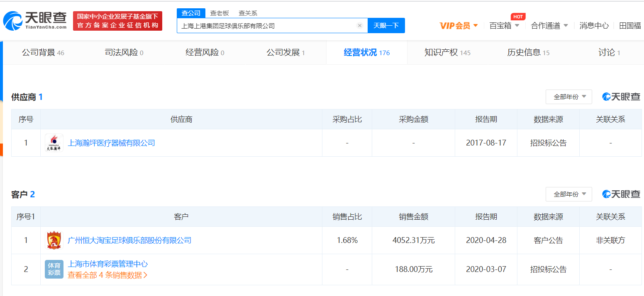
Task: Open the 上海市体育彩票管理中心 link
Action: [107, 264]
